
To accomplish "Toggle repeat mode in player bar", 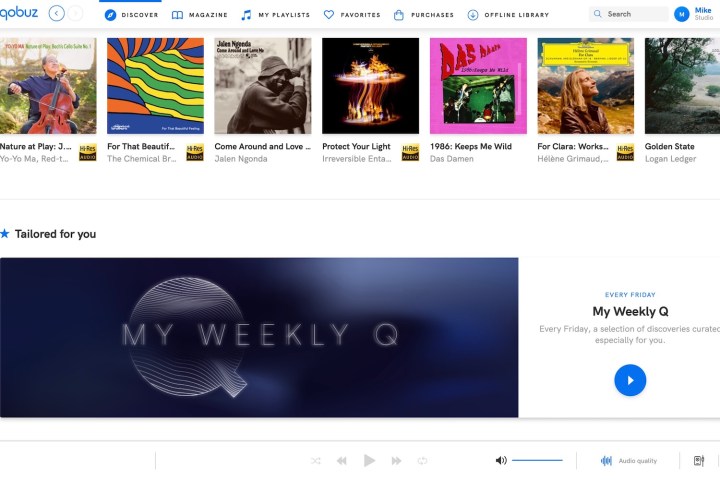I will pos(422,461).
